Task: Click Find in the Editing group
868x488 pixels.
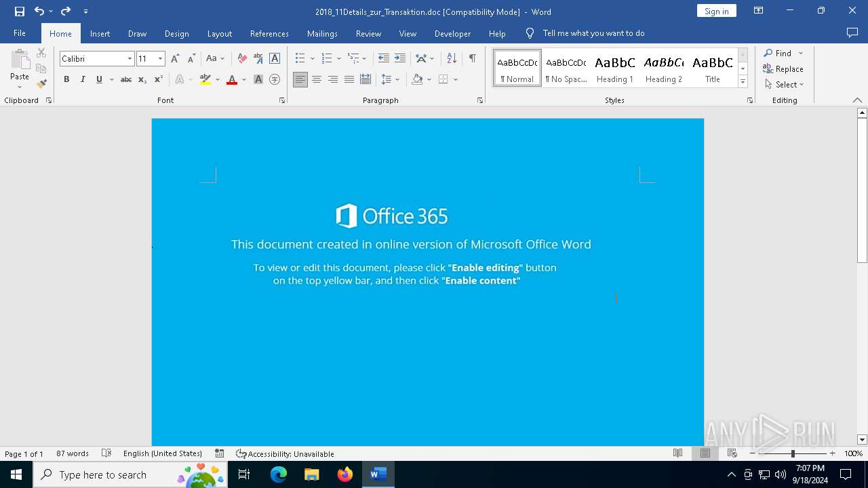Action: coord(777,53)
